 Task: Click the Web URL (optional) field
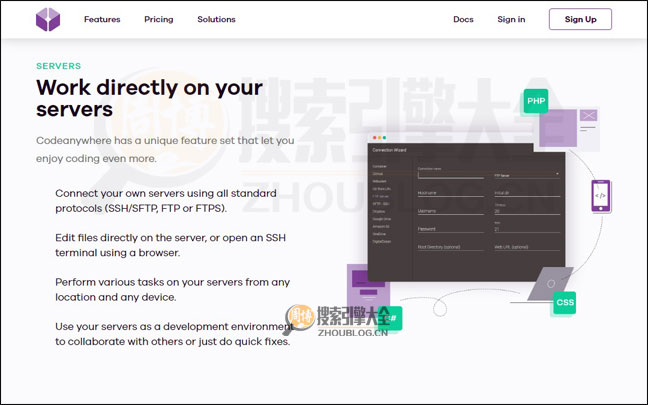tap(527, 247)
